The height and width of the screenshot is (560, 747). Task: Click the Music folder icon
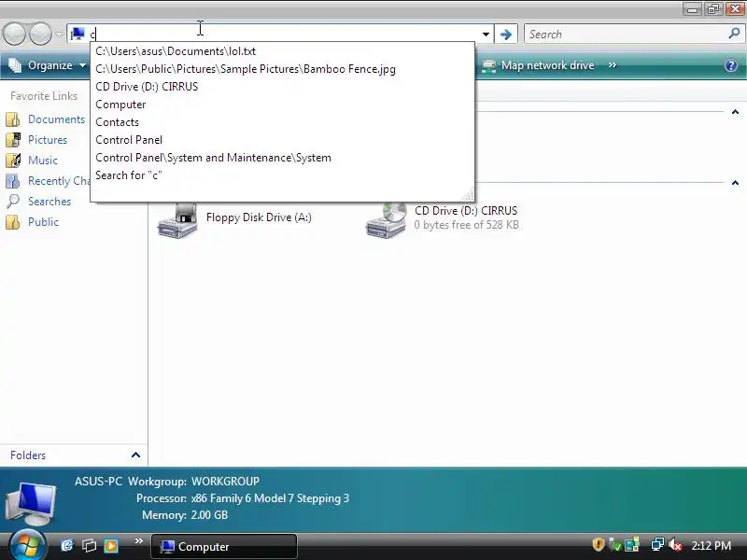(x=13, y=161)
